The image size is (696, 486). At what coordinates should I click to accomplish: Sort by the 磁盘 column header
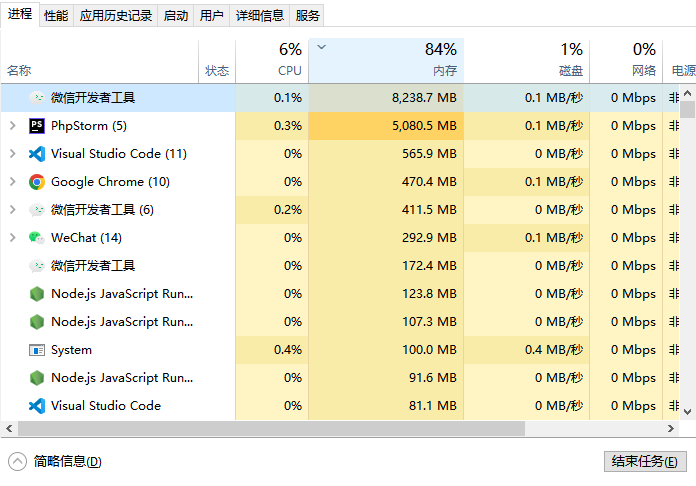[x=527, y=61]
